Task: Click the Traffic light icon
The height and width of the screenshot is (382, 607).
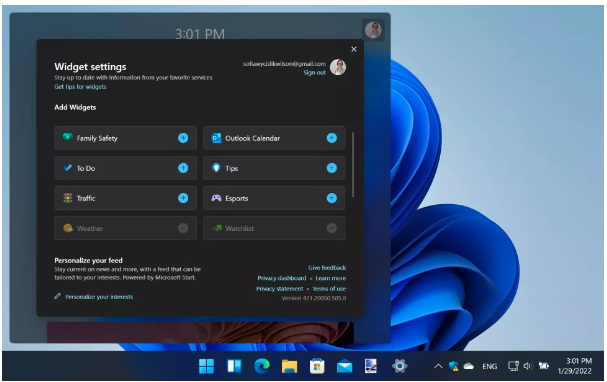Action: pyautogui.click(x=68, y=198)
